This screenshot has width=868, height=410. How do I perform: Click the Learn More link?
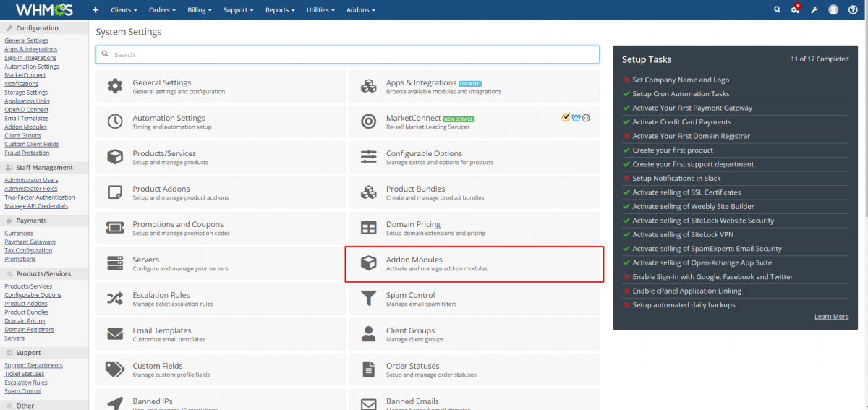(x=831, y=317)
